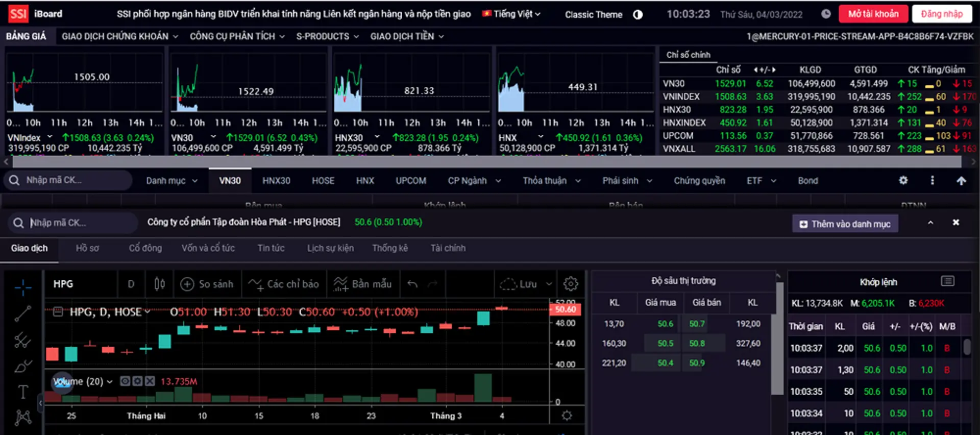Click search box in price board bar
Screen dimensions: 980x435
click(x=68, y=180)
